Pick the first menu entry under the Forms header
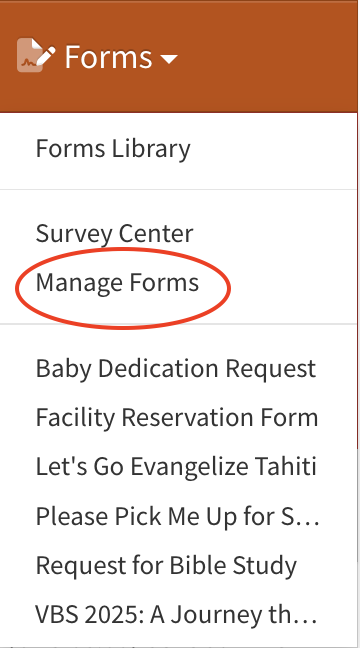360x648 pixels. [x=113, y=148]
